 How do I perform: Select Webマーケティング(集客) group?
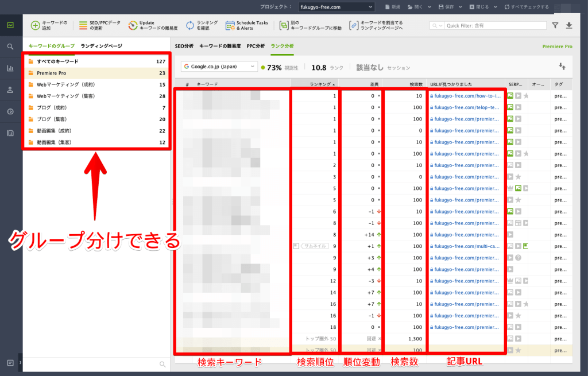(96, 96)
